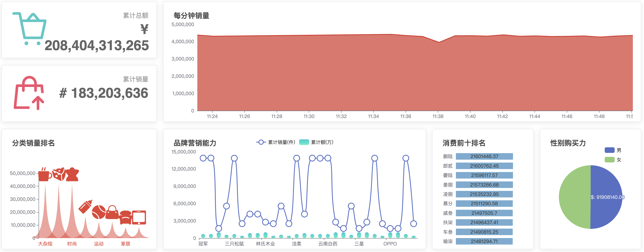
Task: Click the handbag category icon
Action: [112, 212]
